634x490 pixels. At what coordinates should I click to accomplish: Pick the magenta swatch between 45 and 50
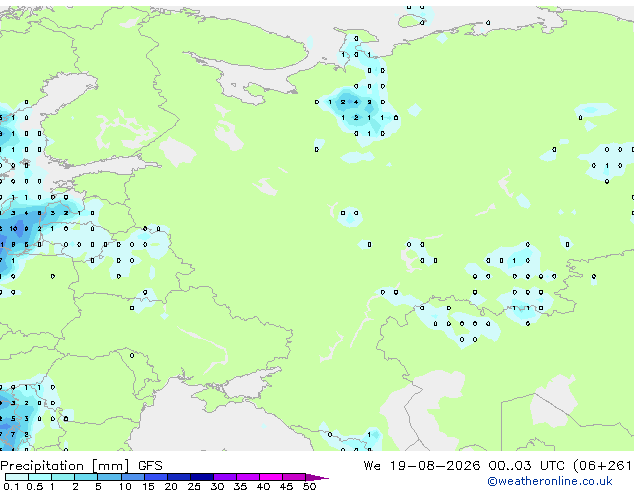click(x=294, y=477)
